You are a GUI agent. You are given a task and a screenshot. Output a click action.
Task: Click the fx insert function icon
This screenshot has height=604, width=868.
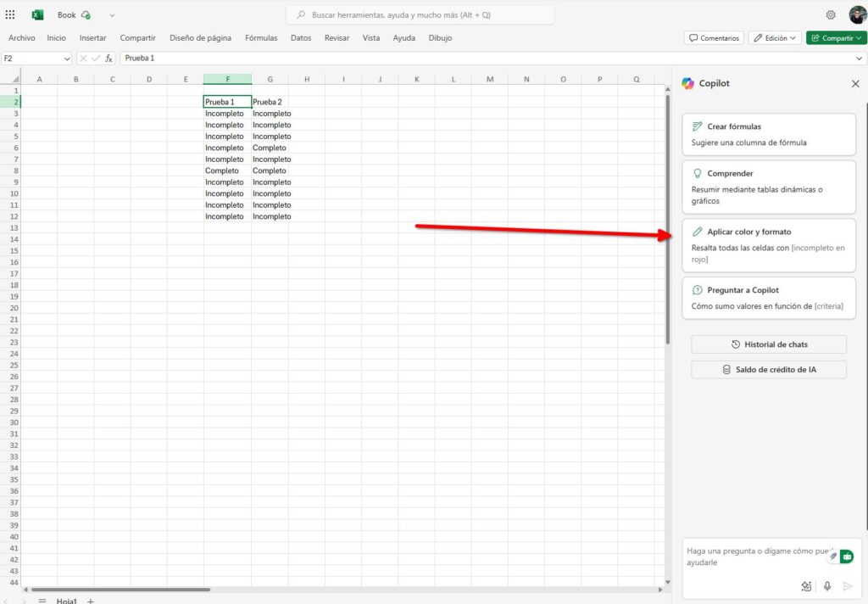(109, 59)
